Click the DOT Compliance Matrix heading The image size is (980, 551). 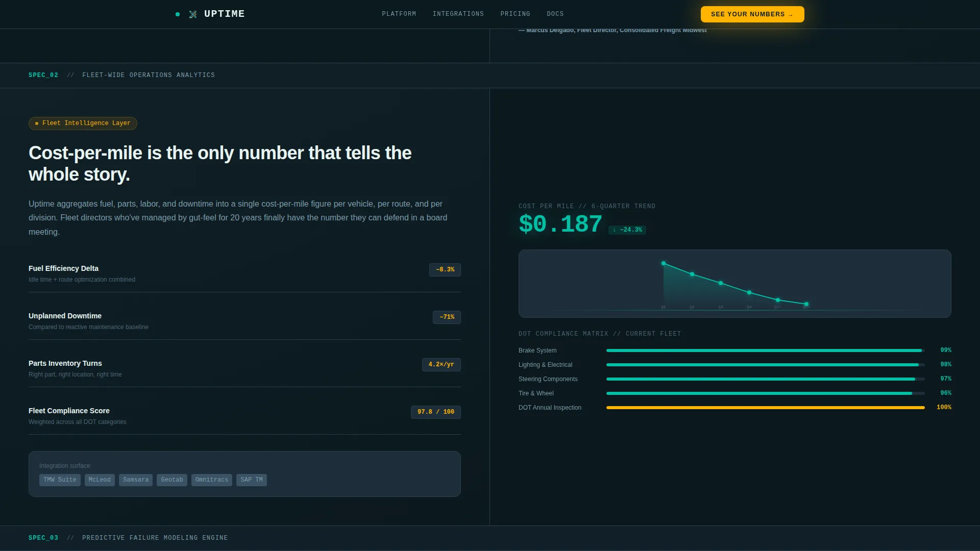click(600, 334)
